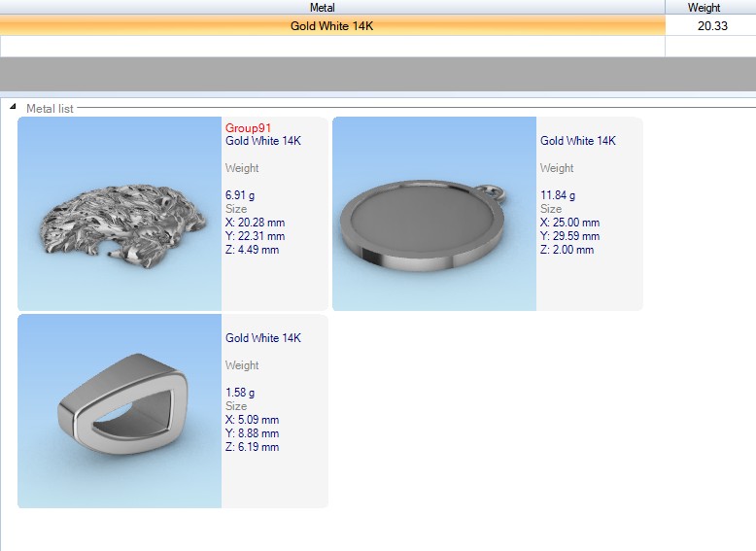Click Gold White 14K label beside pendant disc
This screenshot has height=551, width=756.
[x=578, y=141]
